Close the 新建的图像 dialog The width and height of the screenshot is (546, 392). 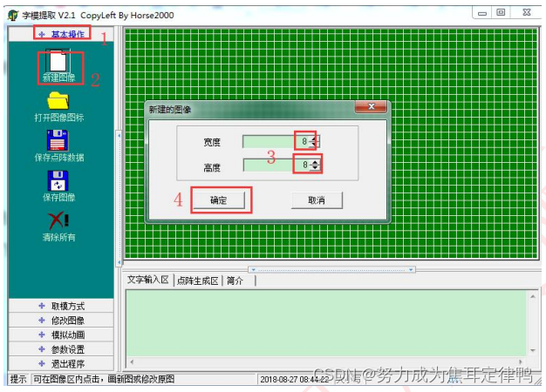tap(371, 106)
